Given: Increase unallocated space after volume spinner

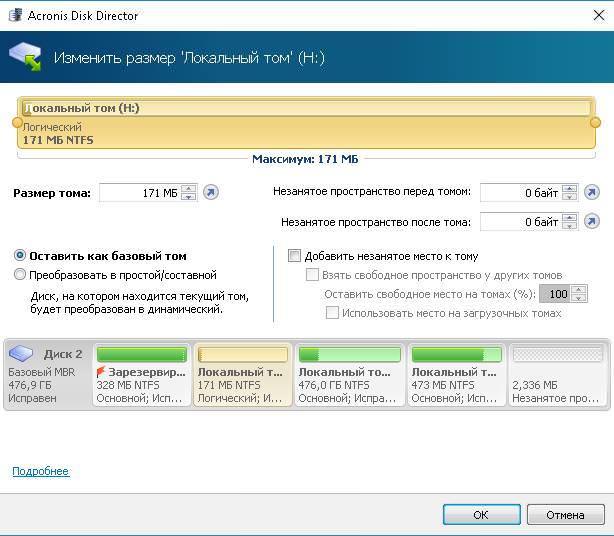Looking at the screenshot, I should point(569,218).
